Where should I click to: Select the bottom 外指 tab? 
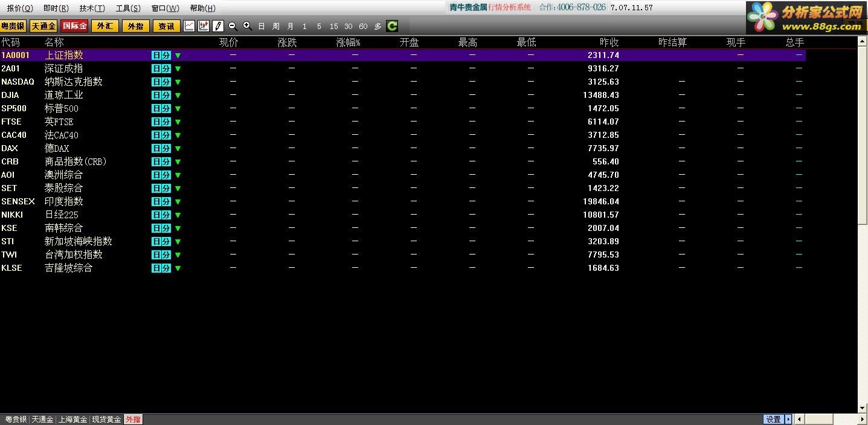click(133, 420)
